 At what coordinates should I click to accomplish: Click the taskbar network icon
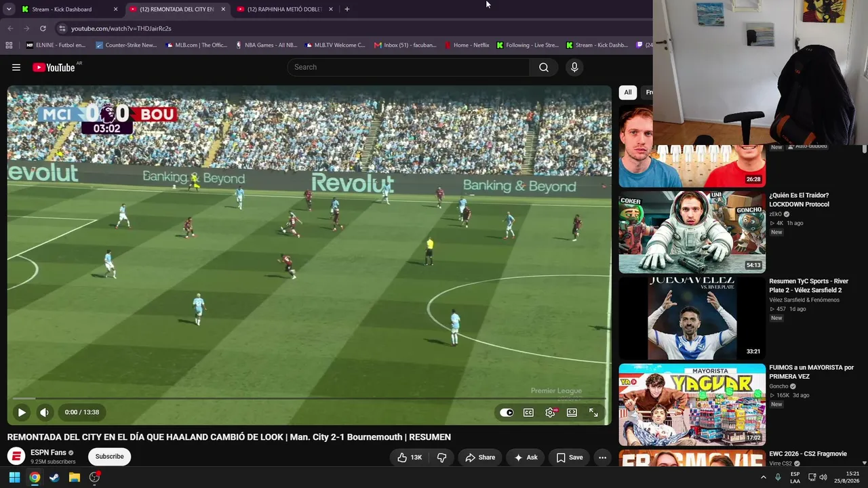coord(810,477)
